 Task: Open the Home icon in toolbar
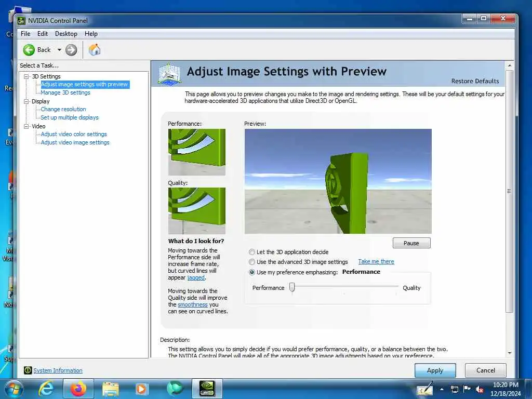click(x=95, y=49)
